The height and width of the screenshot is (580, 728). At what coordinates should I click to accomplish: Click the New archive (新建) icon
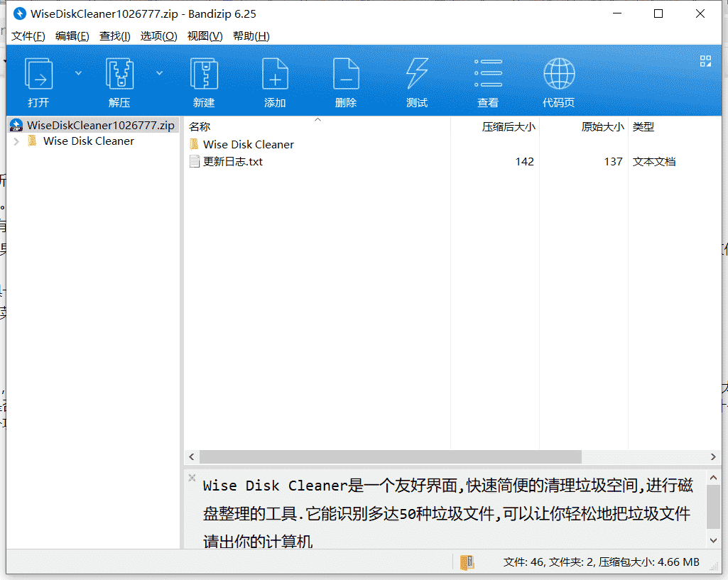click(204, 73)
